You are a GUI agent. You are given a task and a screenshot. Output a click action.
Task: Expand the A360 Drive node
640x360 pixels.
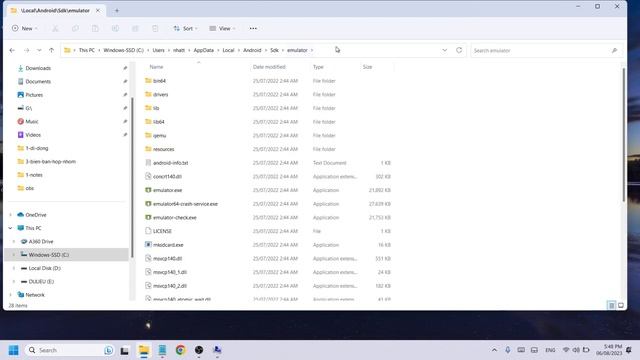(x=14, y=242)
